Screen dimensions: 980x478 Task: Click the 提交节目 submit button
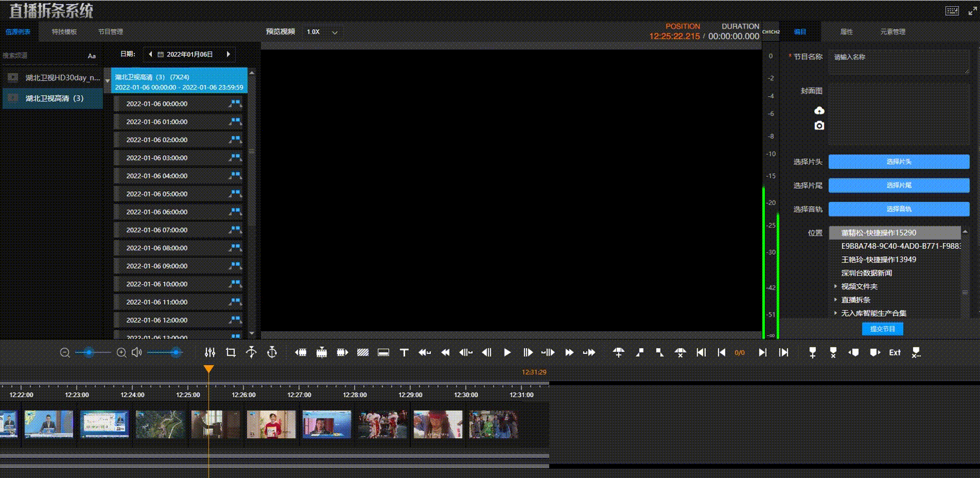[x=882, y=329]
